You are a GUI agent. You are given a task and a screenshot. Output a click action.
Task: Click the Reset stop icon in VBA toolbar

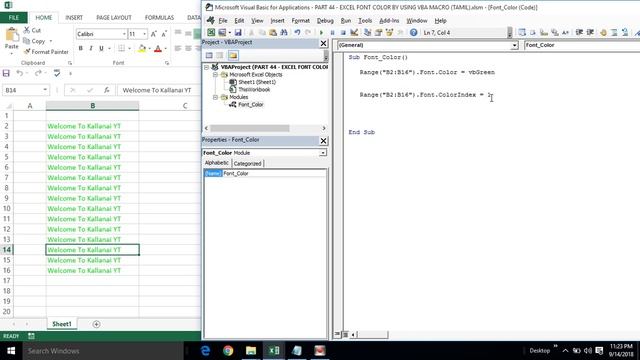pos(343,33)
